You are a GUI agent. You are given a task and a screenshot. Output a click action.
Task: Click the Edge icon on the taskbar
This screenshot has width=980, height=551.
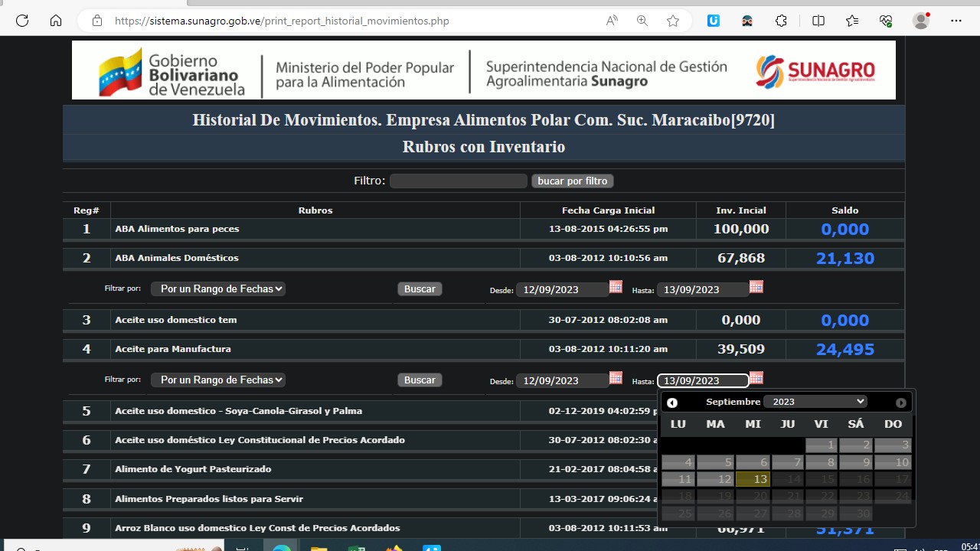tap(282, 549)
